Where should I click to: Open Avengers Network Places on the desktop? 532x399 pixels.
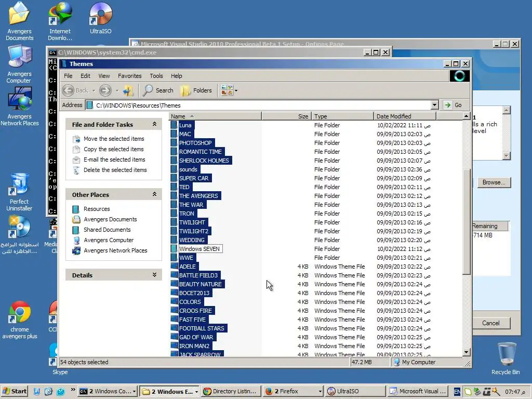click(19, 107)
